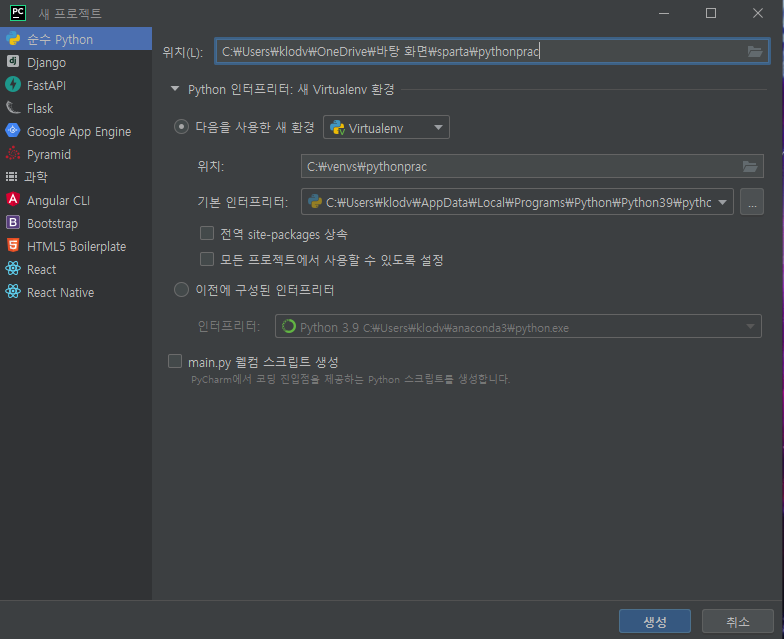Click the 기본 인터프리터: label
The height and width of the screenshot is (639, 784).
coord(242,202)
